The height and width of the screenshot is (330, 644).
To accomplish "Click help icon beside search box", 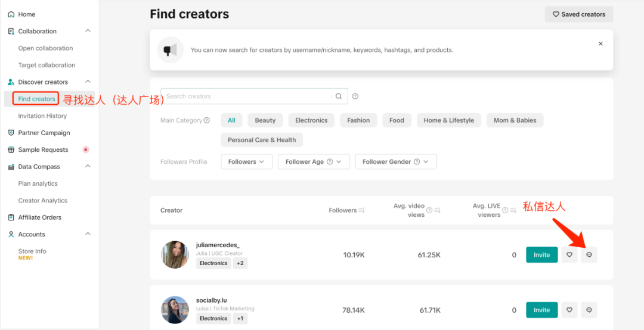I will tap(355, 96).
